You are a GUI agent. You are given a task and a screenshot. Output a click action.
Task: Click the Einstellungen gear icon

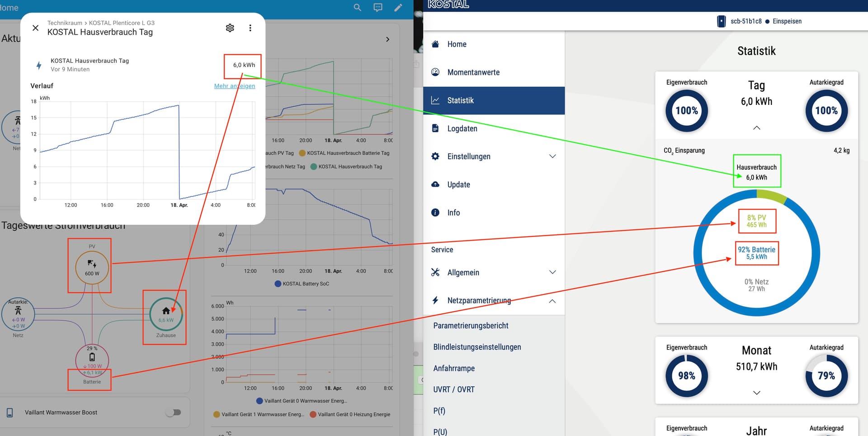coord(435,156)
